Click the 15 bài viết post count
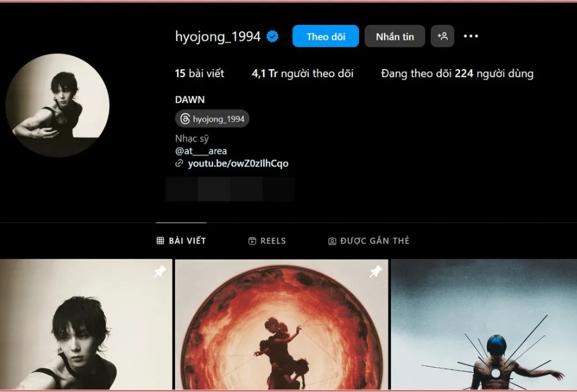This screenshot has height=392, width=577. [200, 74]
